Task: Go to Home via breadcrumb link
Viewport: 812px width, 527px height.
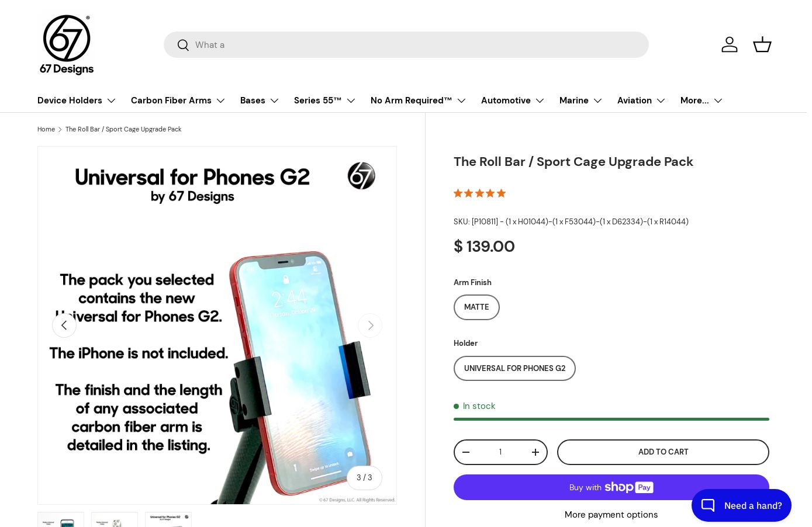Action: (46, 130)
